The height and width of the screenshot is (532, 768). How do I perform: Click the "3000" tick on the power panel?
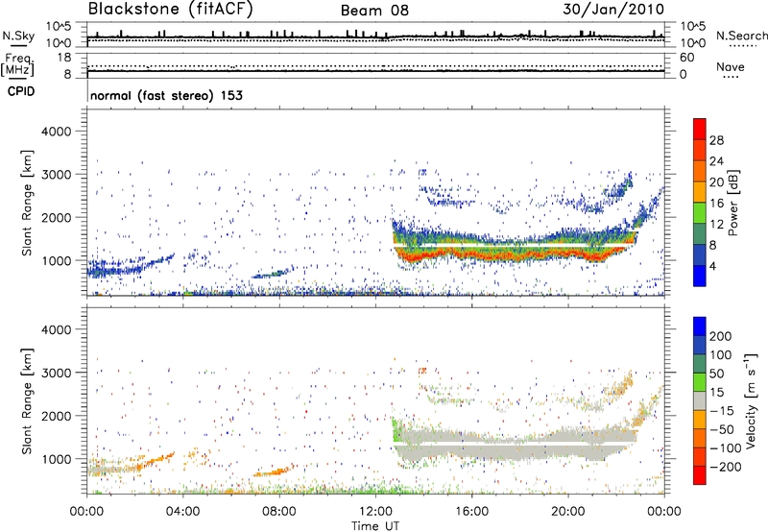pos(56,175)
